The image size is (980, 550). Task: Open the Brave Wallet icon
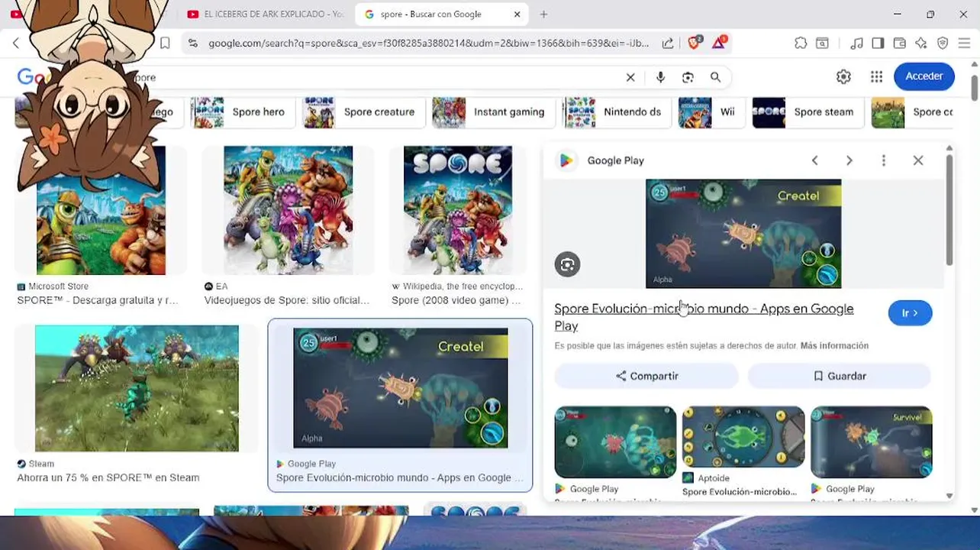[x=899, y=44]
